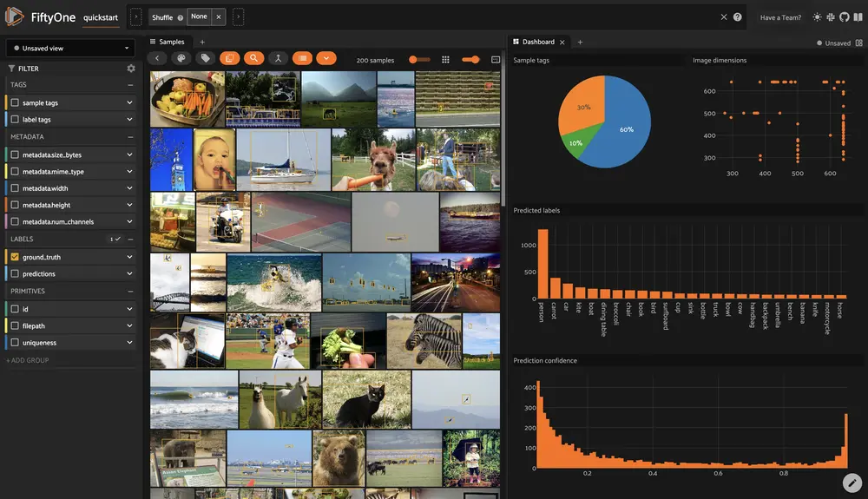This screenshot has width=868, height=499.
Task: Open the color scheme palette icon
Action: [181, 59]
